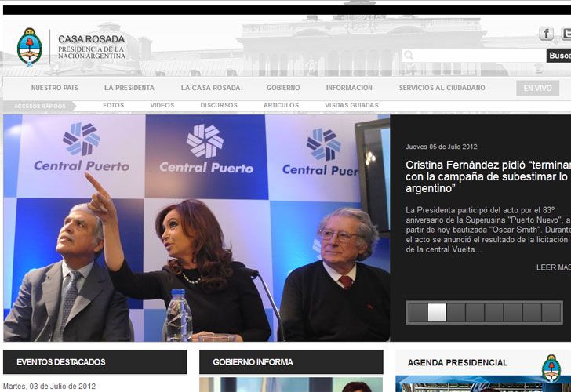The image size is (571, 392).
Task: Select the third slide indicator square
Action: pyautogui.click(x=456, y=312)
